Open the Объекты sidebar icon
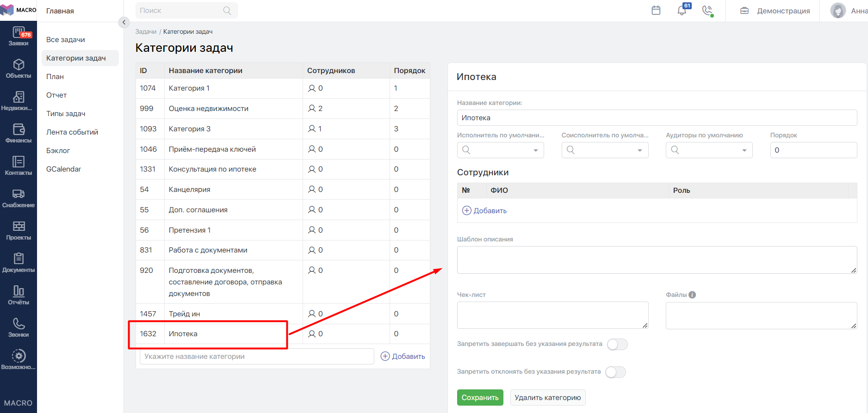The image size is (868, 413). pyautogui.click(x=19, y=69)
